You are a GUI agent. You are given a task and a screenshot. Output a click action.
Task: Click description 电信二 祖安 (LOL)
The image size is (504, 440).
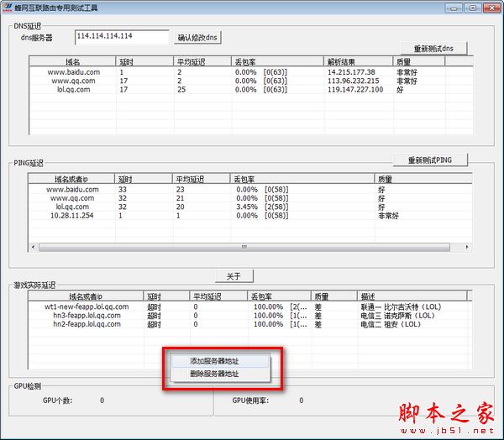tap(391, 324)
